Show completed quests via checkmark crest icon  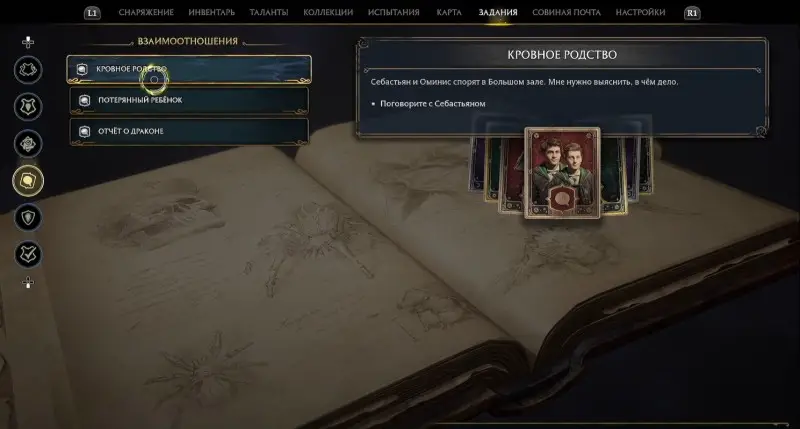(28, 255)
